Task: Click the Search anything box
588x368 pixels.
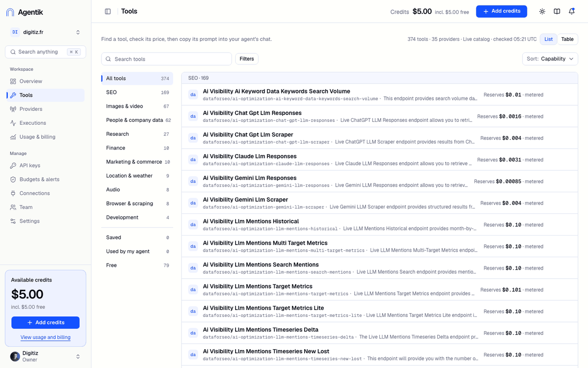Action: (x=45, y=52)
